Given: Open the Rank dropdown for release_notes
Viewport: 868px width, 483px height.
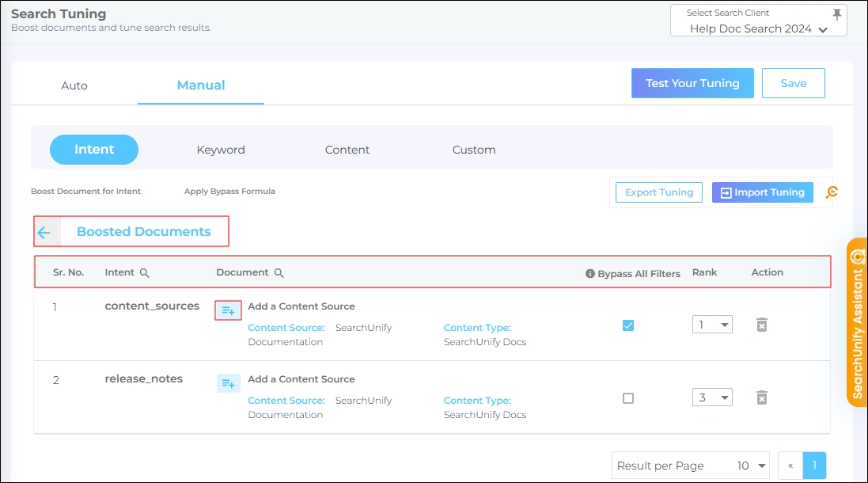Looking at the screenshot, I should tap(712, 397).
